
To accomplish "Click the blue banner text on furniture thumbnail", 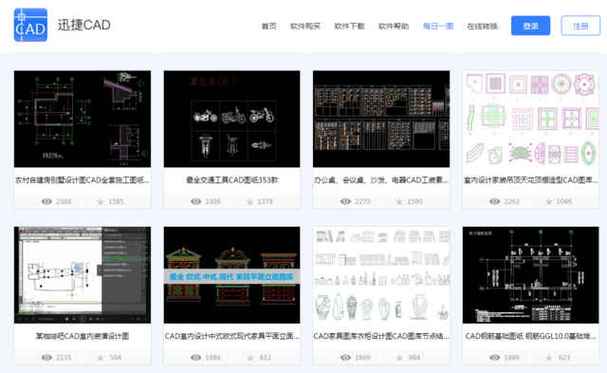I will tap(232, 276).
